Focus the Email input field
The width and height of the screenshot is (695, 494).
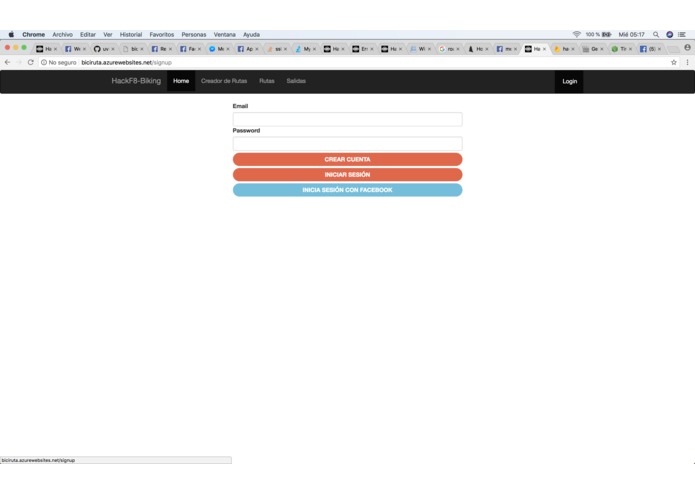(x=348, y=119)
